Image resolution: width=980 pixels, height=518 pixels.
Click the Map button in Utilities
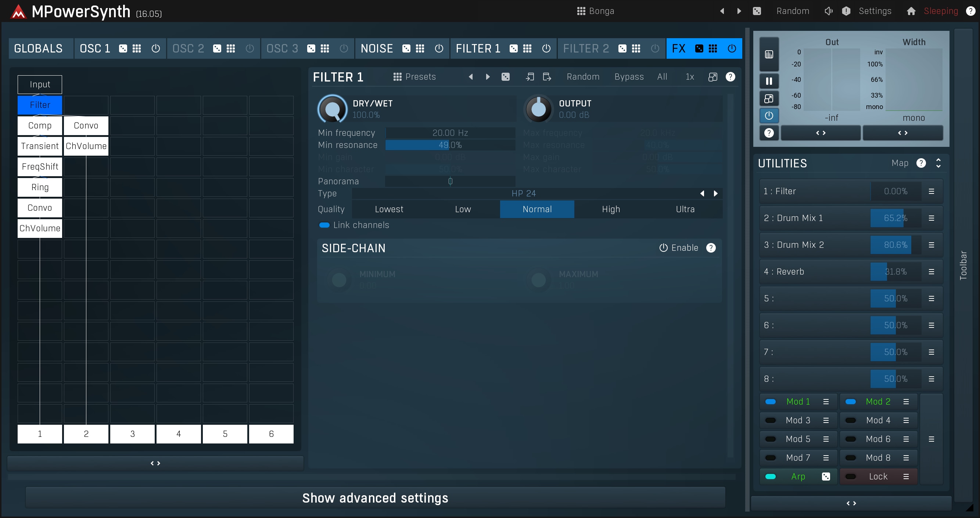point(900,163)
